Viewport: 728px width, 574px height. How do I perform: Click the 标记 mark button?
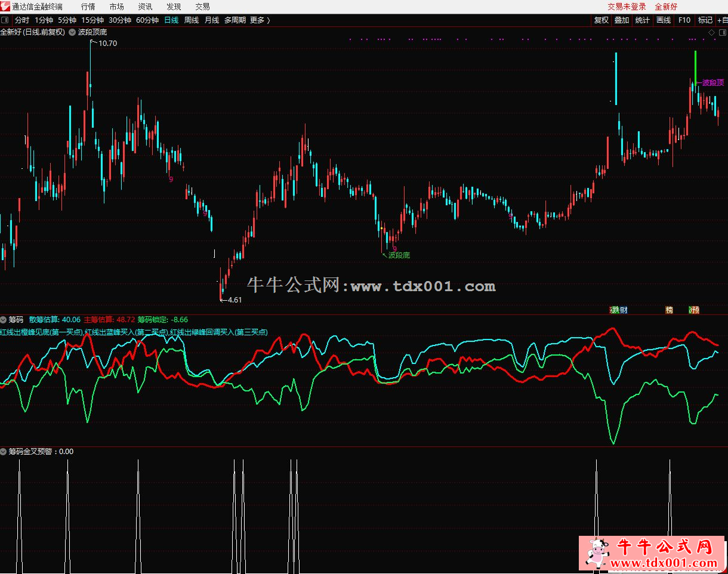click(x=705, y=20)
